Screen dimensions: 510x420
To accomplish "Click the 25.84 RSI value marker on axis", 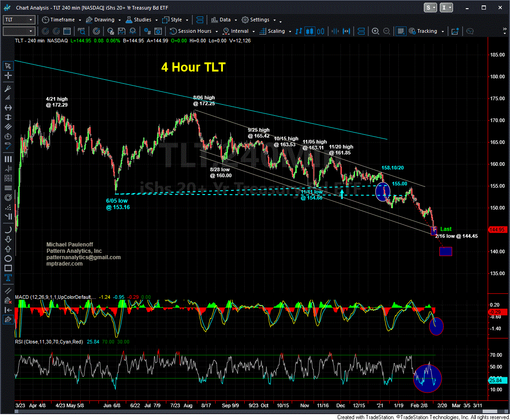I will [x=497, y=380].
